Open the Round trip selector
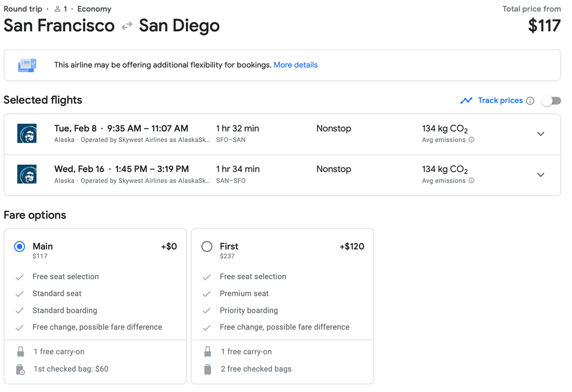 pos(23,9)
